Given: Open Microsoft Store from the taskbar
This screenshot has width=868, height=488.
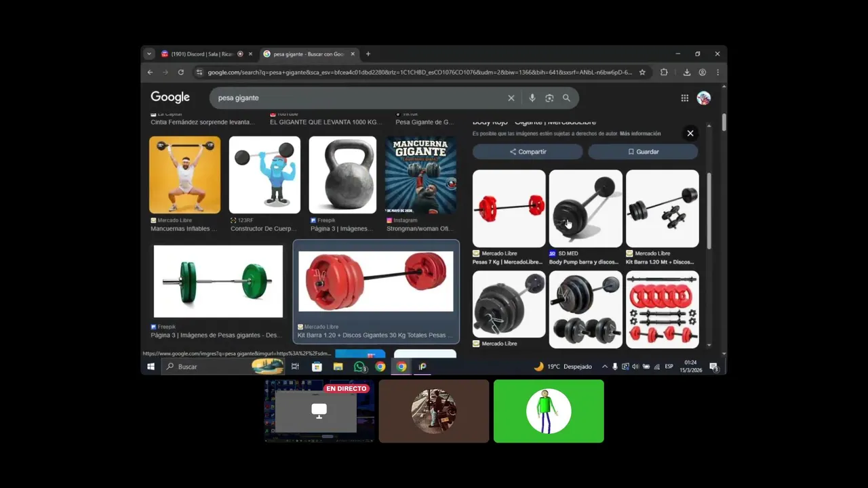Looking at the screenshot, I should [317, 367].
